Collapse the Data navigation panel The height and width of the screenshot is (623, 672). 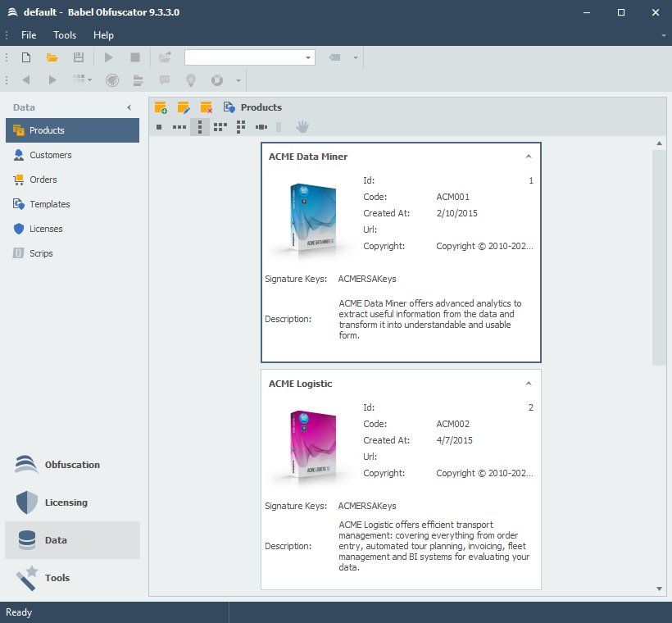[x=129, y=107]
